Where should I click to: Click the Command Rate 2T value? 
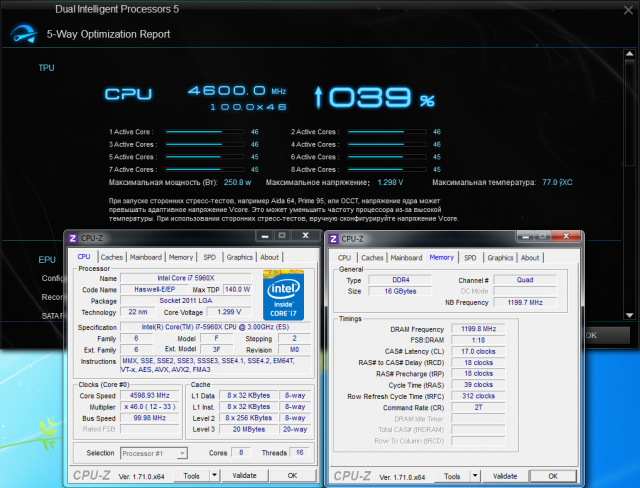point(478,407)
